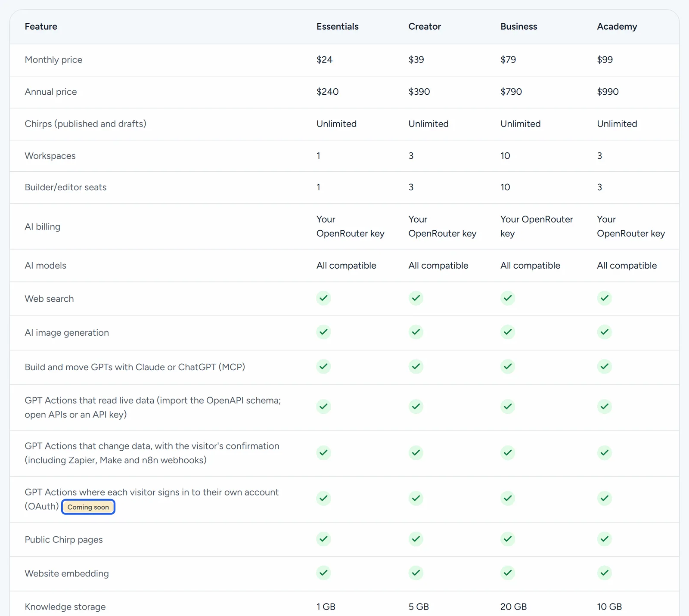Click the $990 annual price
The height and width of the screenshot is (616, 689).
(x=608, y=92)
